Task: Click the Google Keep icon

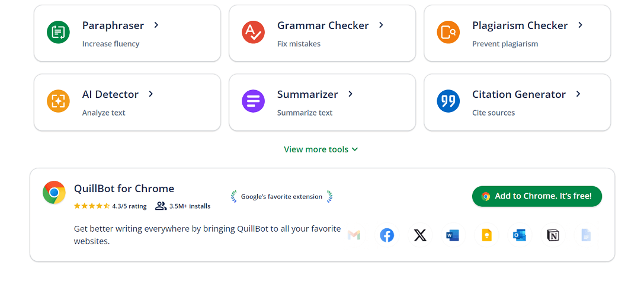Action: 486,235
